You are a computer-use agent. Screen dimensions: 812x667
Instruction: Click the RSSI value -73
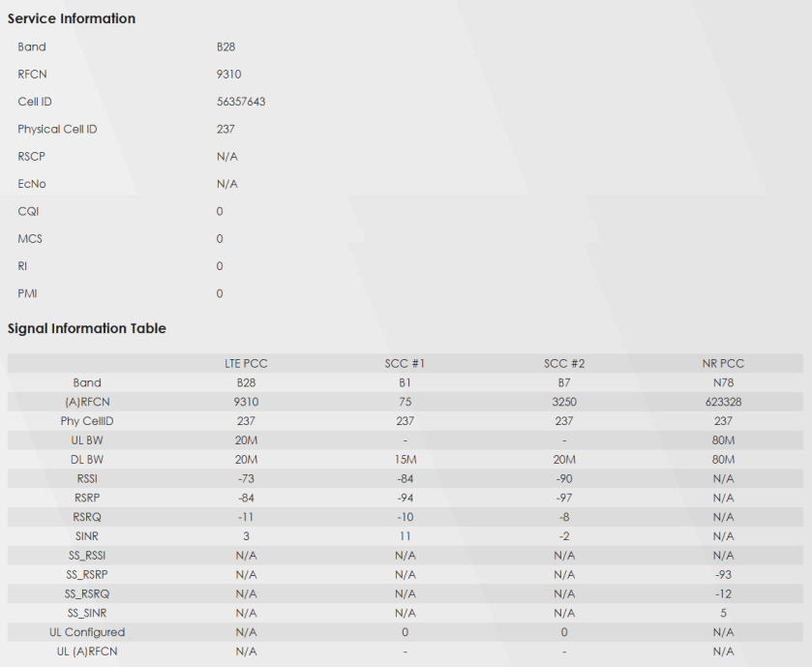(246, 478)
